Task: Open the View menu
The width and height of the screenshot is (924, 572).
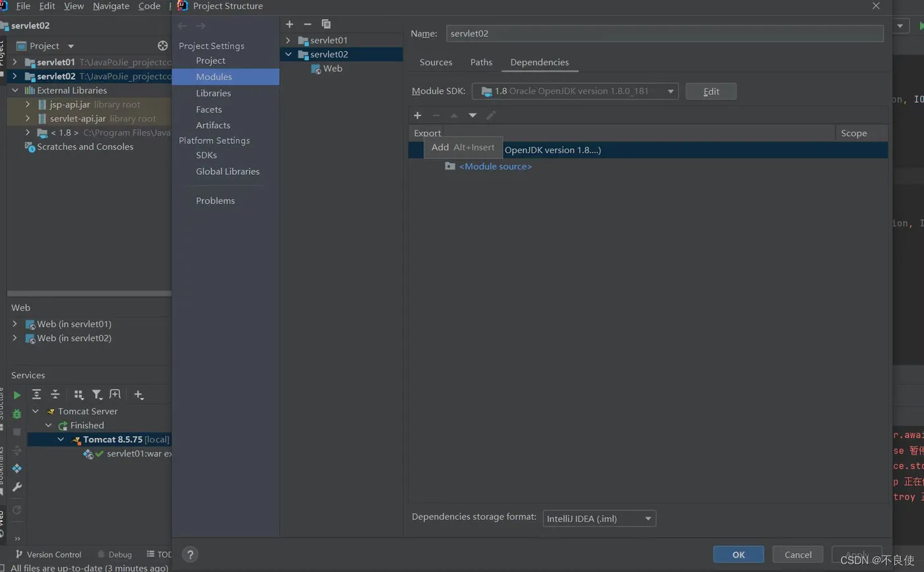Action: point(74,6)
